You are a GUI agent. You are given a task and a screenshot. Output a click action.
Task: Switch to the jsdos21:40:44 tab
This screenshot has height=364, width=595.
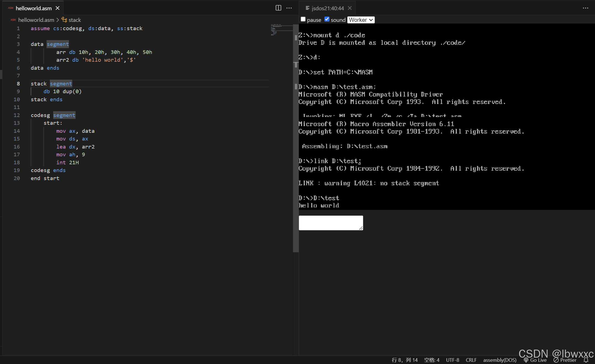(328, 8)
